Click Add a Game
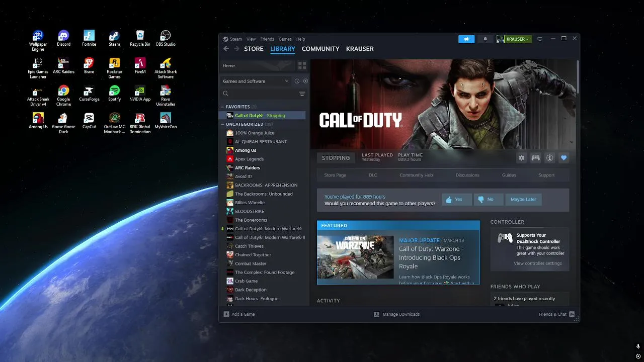Image resolution: width=644 pixels, height=362 pixels. pos(239,314)
